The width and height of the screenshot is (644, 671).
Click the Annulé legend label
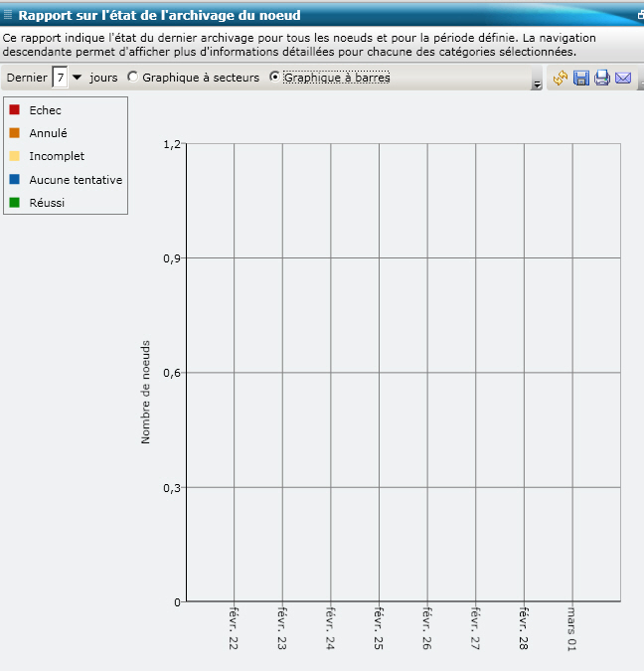point(48,133)
